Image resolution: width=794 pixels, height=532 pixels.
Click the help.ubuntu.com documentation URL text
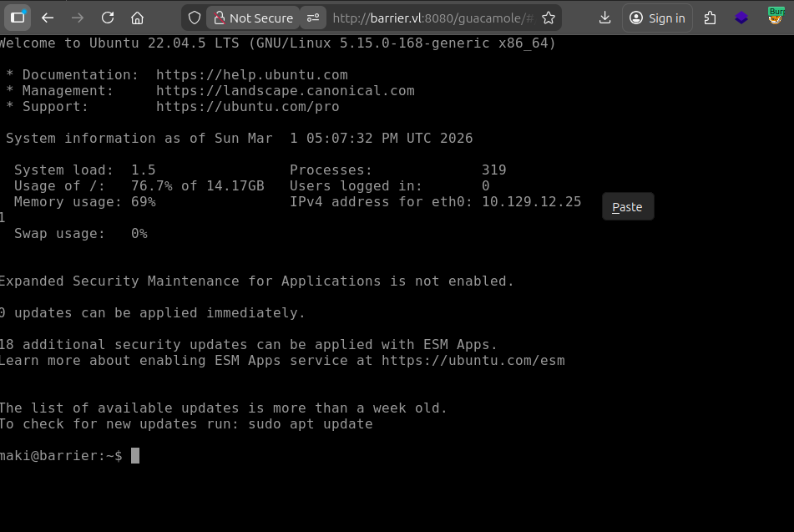point(251,75)
